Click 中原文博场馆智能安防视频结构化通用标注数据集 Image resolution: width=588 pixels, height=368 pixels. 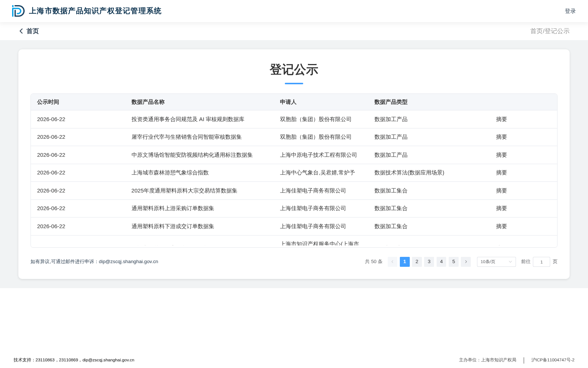192,155
